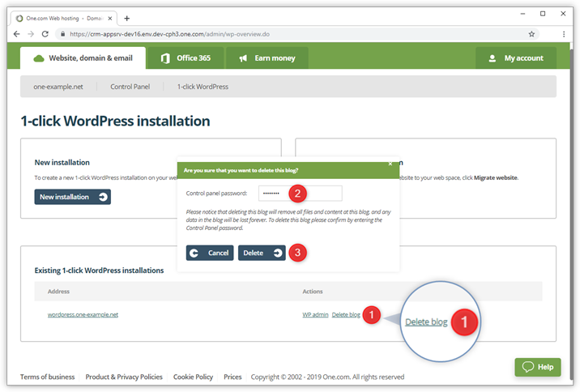Click the arrow icon on New installation
Screen dimensions: 580x392
(103, 197)
